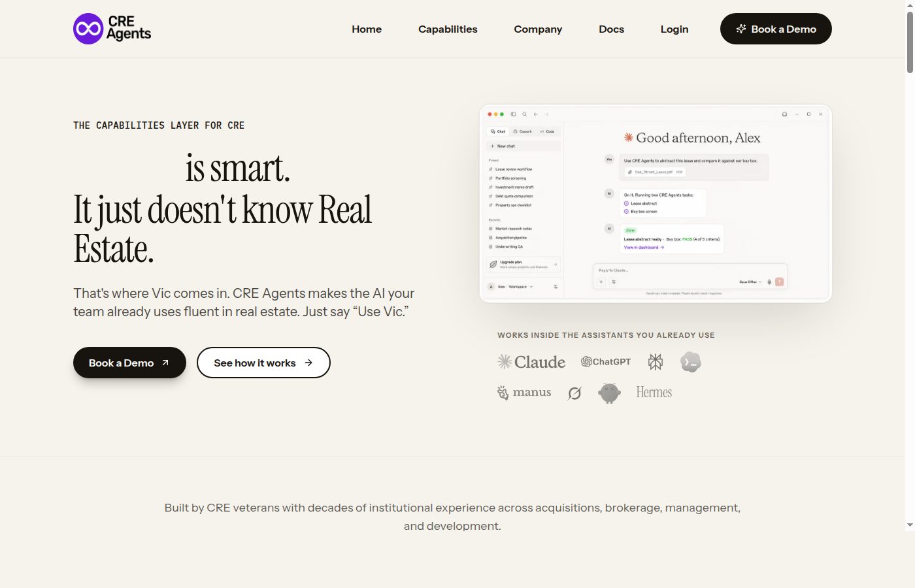Image resolution: width=915 pixels, height=588 pixels.
Task: Open the Market research notes chat
Action: click(x=510, y=229)
